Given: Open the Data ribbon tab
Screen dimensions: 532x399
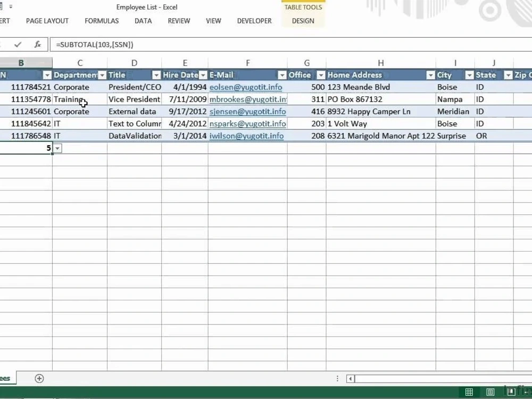Looking at the screenshot, I should 143,21.
